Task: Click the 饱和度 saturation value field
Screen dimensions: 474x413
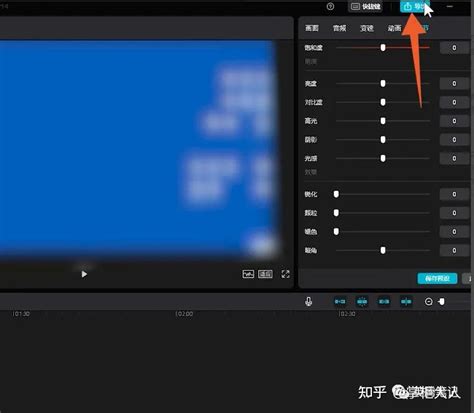Action: (x=454, y=48)
